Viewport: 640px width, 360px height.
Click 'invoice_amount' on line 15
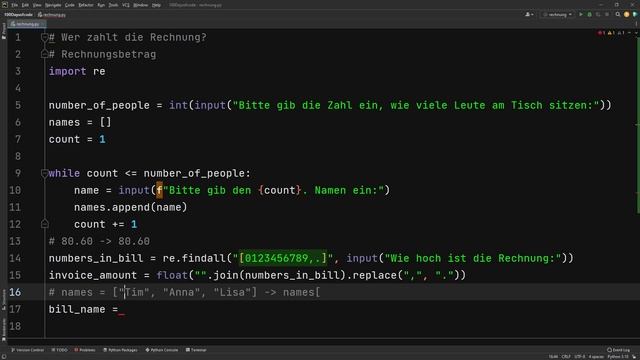(93, 276)
